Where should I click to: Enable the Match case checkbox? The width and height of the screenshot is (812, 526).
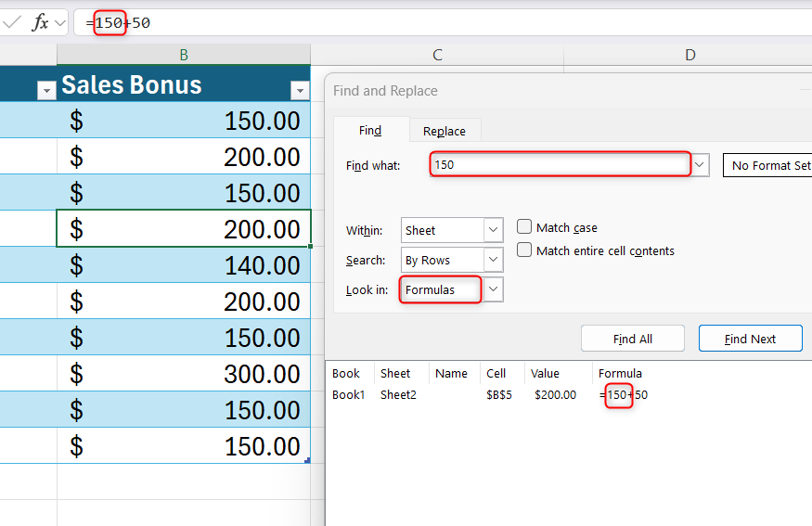click(524, 226)
